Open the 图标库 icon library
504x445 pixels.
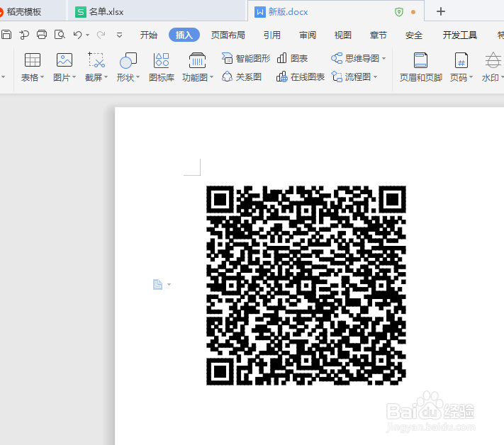pos(162,67)
